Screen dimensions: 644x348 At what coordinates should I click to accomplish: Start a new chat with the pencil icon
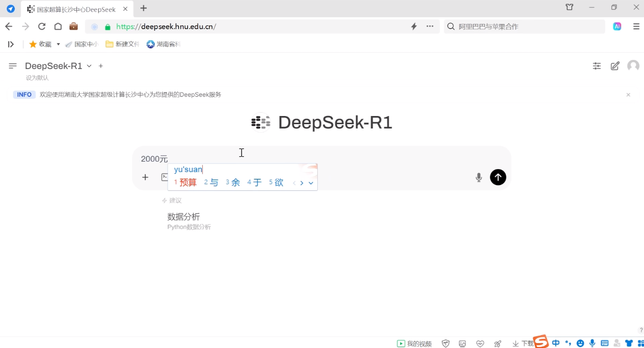(615, 66)
